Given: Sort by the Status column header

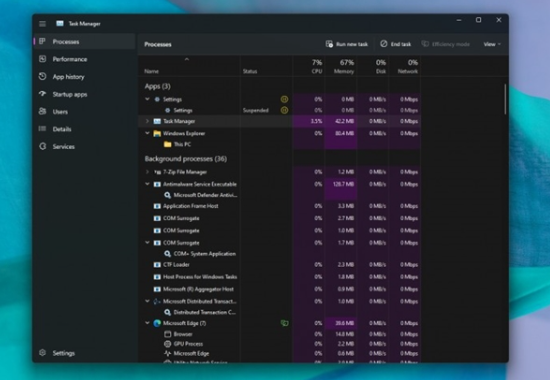Looking at the screenshot, I should click(x=266, y=66).
